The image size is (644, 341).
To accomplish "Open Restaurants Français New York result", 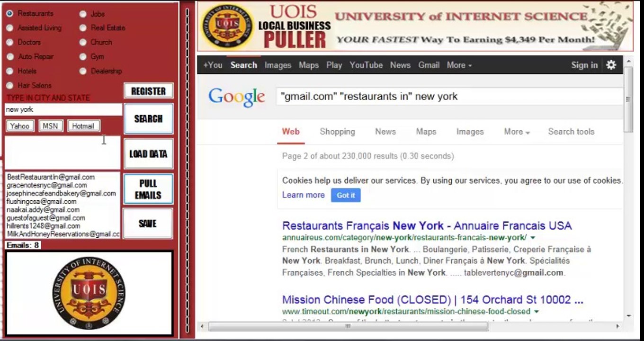I will (x=427, y=225).
